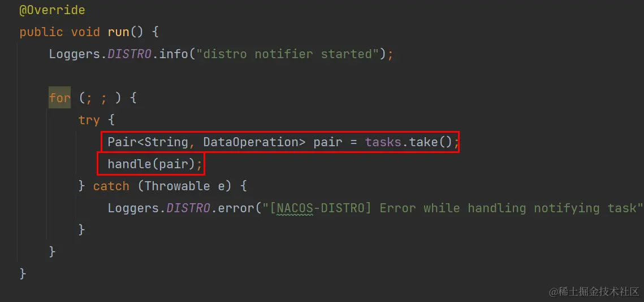Click the catch keyword

[x=111, y=186]
